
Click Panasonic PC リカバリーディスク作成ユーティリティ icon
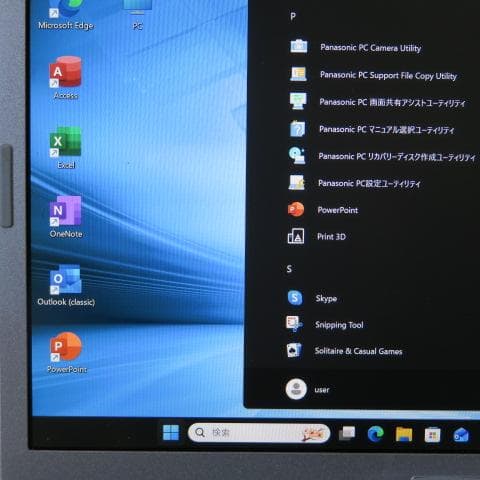[297, 155]
